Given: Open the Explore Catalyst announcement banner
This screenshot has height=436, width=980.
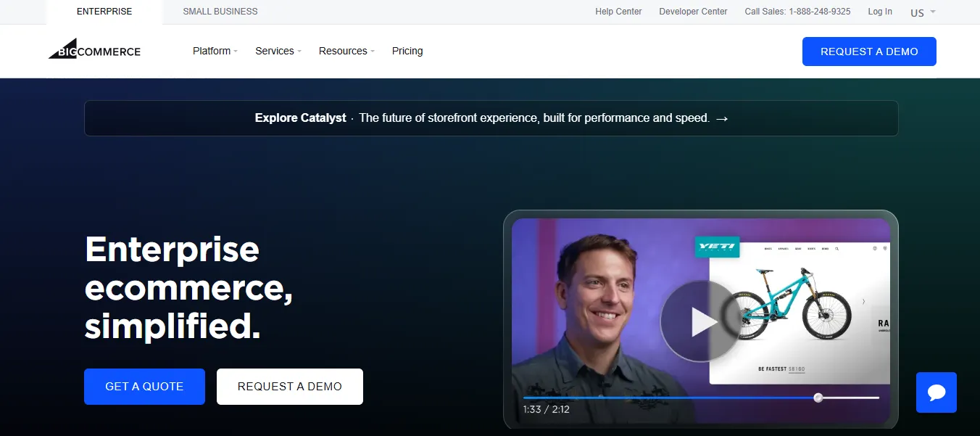Looking at the screenshot, I should [x=491, y=118].
